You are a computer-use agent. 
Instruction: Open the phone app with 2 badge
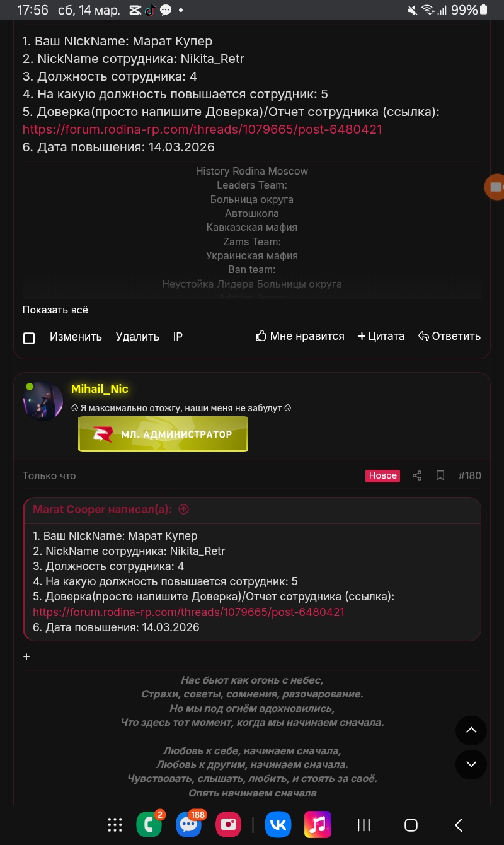click(149, 824)
